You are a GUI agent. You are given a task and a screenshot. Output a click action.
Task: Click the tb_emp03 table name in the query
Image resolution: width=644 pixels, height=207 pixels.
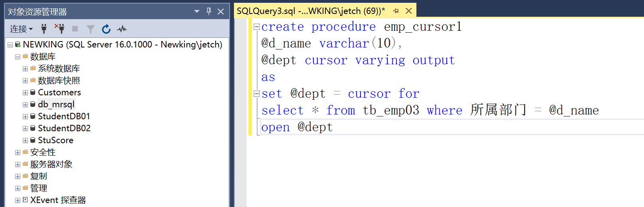(391, 110)
